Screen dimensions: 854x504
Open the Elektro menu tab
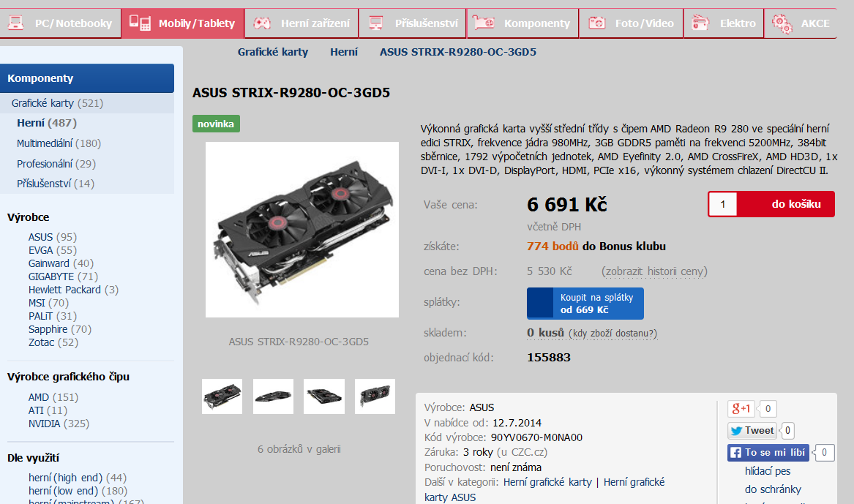pos(723,23)
